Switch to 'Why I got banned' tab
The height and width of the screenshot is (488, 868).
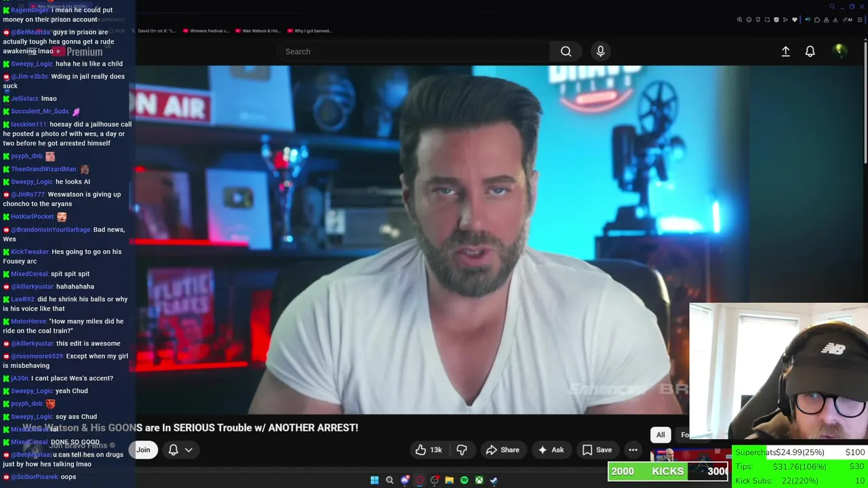309,30
